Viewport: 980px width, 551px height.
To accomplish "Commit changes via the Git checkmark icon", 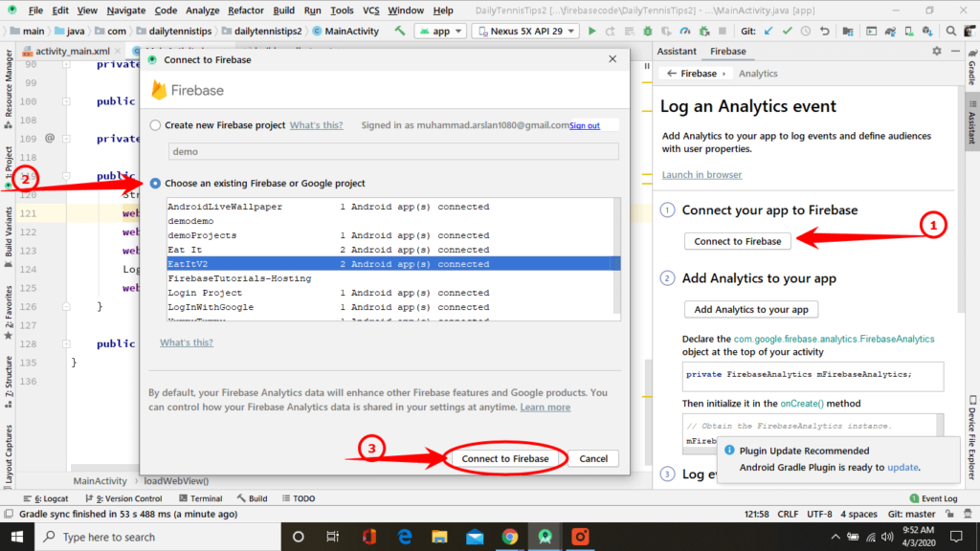I will (x=787, y=30).
